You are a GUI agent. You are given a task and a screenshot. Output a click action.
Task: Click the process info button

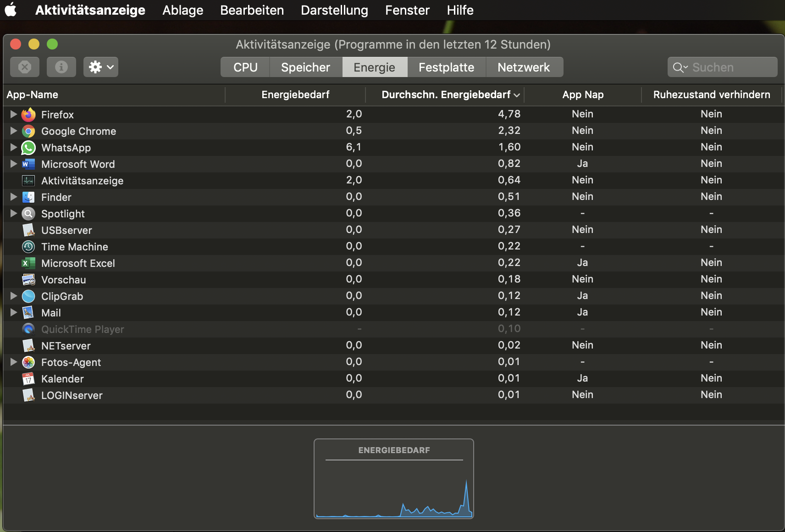(x=61, y=67)
